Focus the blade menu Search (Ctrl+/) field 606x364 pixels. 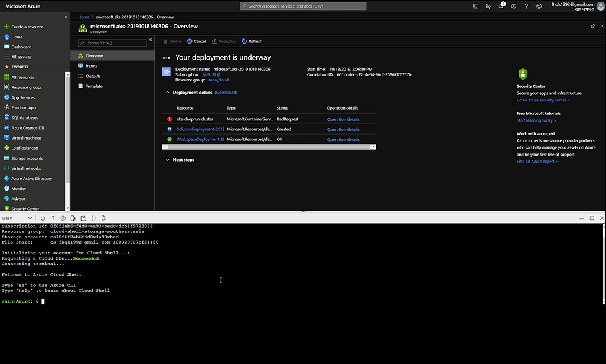coord(112,43)
